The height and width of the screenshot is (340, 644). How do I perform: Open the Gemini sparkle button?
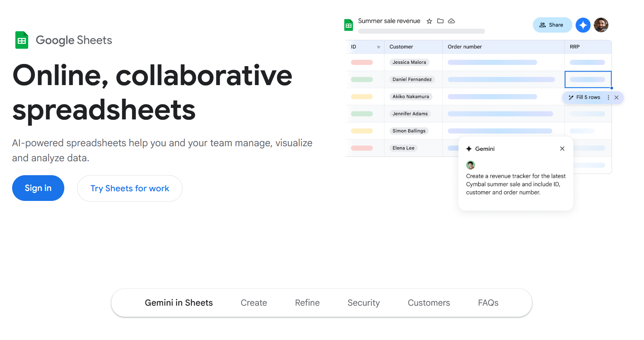point(583,25)
